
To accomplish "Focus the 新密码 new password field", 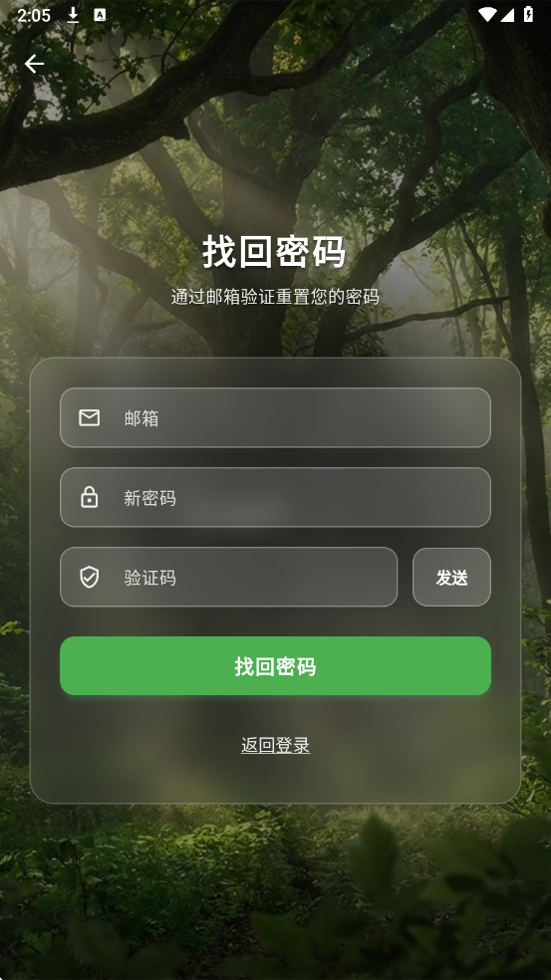I will coord(275,498).
